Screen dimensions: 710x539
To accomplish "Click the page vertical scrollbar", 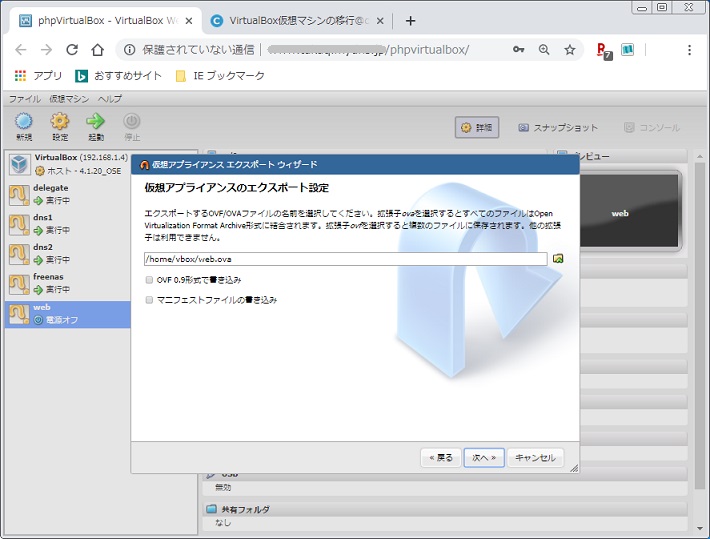I will pos(700,325).
